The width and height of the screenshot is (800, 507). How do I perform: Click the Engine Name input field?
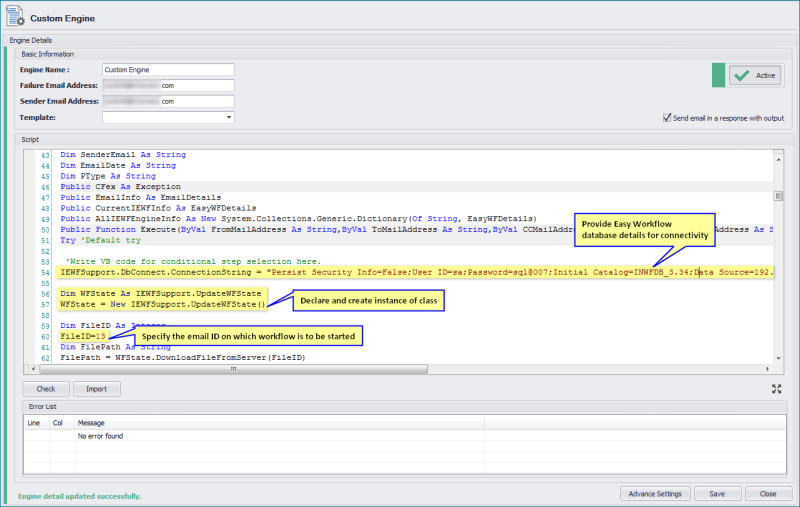coord(167,70)
